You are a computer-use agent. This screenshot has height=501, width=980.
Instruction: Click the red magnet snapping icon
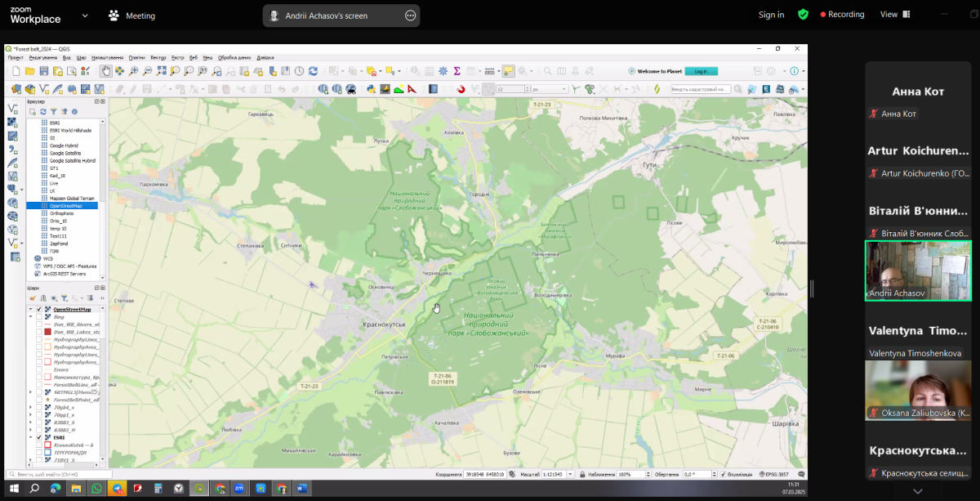(x=461, y=89)
